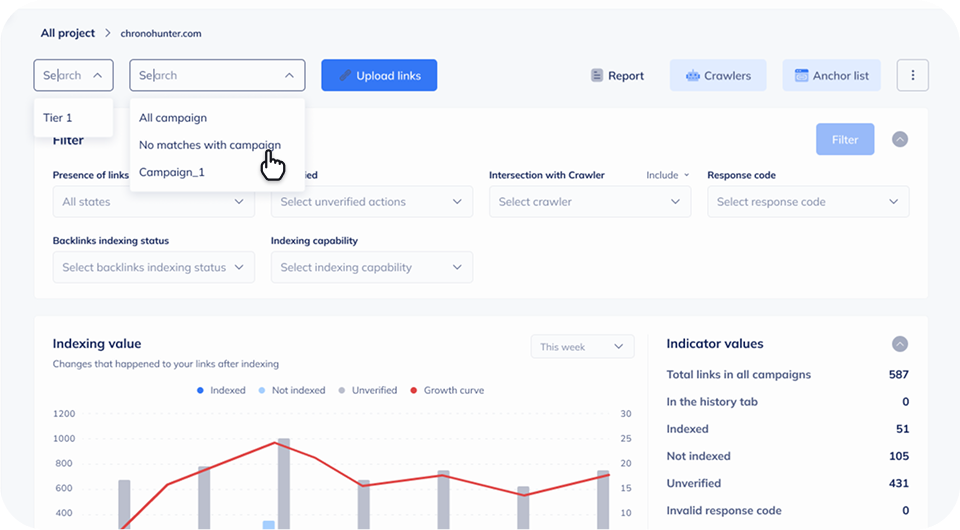Click the Anchor list window icon
This screenshot has height=530, width=960.
(x=801, y=76)
